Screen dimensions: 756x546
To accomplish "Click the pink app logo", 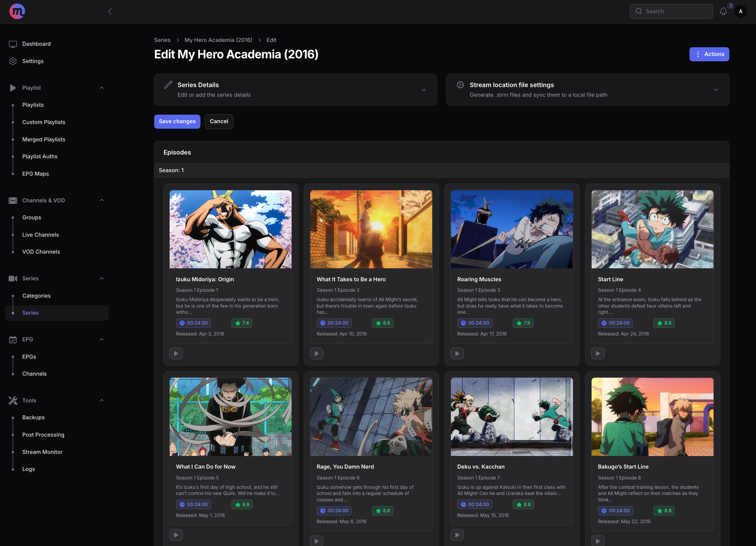I will (x=17, y=11).
